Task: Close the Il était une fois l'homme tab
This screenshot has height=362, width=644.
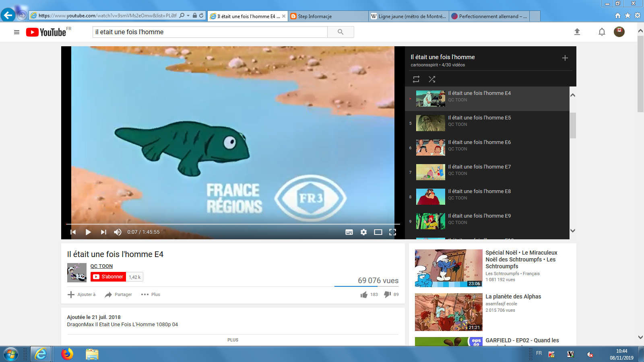Action: (x=284, y=16)
